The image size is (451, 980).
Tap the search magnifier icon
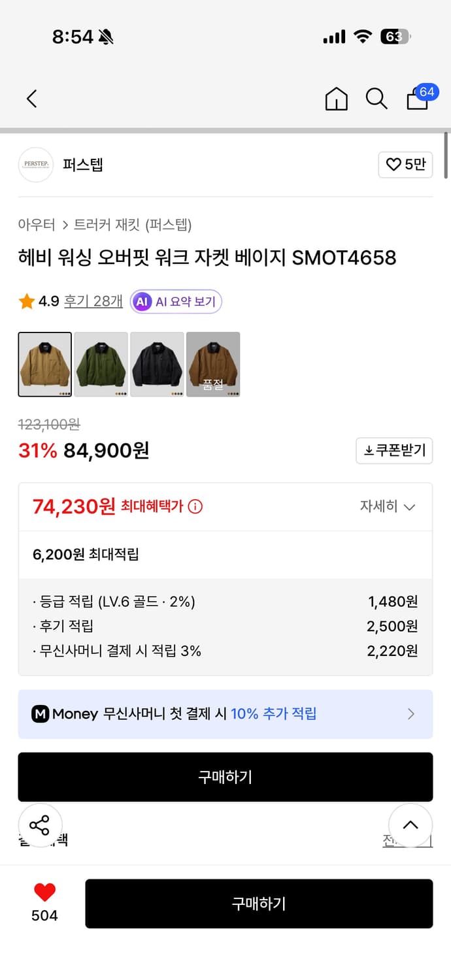pyautogui.click(x=376, y=99)
